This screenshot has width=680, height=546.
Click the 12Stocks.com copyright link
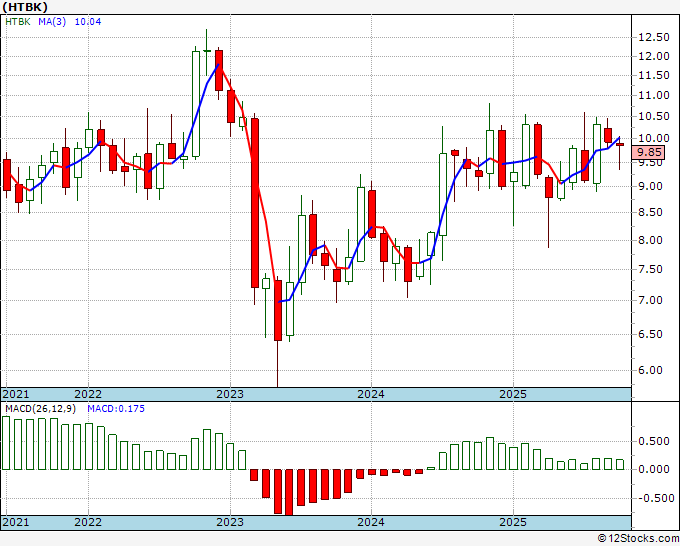point(638,539)
